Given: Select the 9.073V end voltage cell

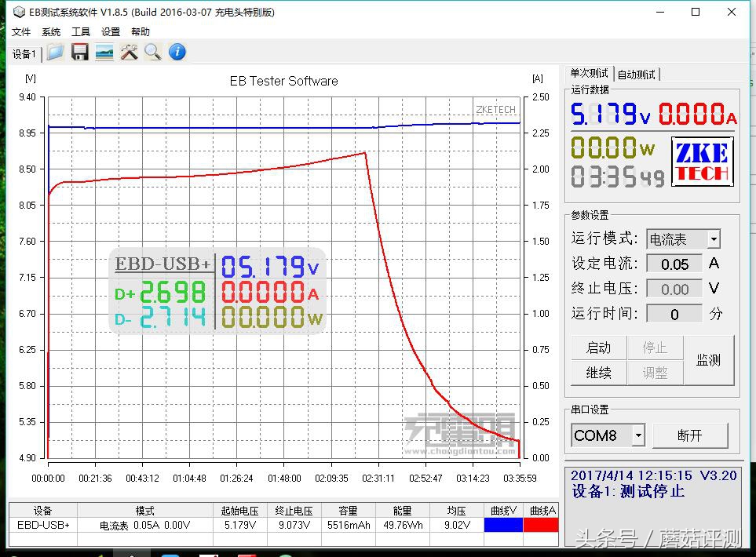Looking at the screenshot, I should pos(294,525).
